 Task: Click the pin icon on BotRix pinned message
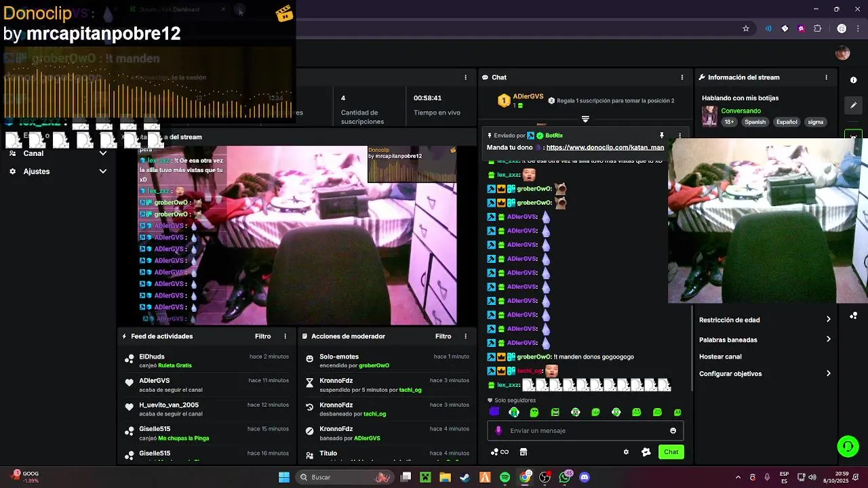coord(661,136)
